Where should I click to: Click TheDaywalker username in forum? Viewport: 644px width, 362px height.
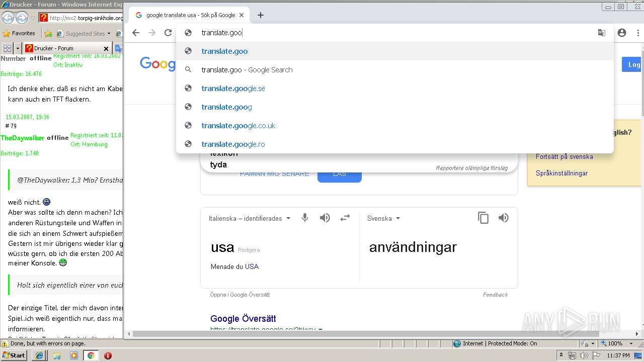point(23,138)
